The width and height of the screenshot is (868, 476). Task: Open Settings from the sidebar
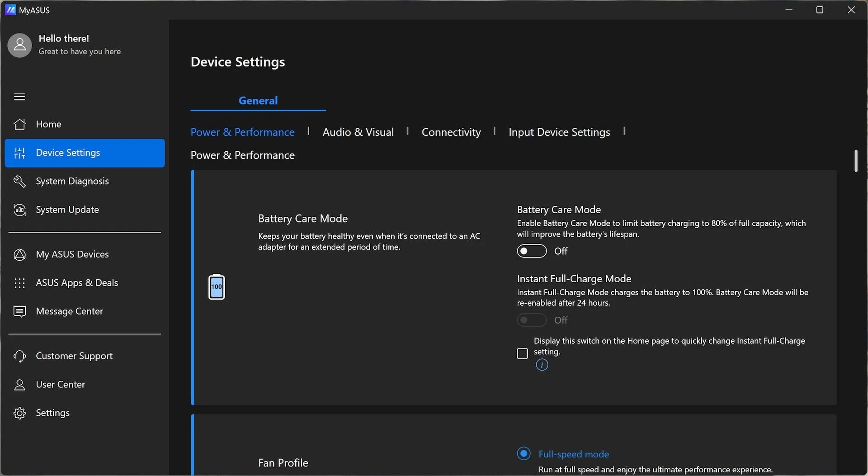tap(85, 413)
